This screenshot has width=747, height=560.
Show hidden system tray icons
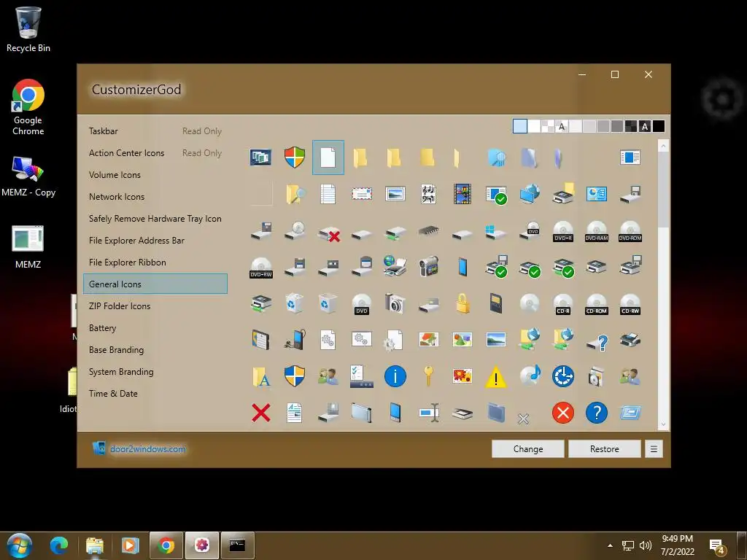point(610,545)
